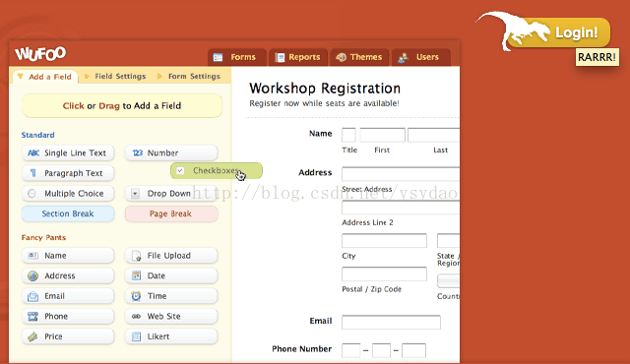This screenshot has width=630, height=364.
Task: Add a Section Break
Action: click(68, 213)
